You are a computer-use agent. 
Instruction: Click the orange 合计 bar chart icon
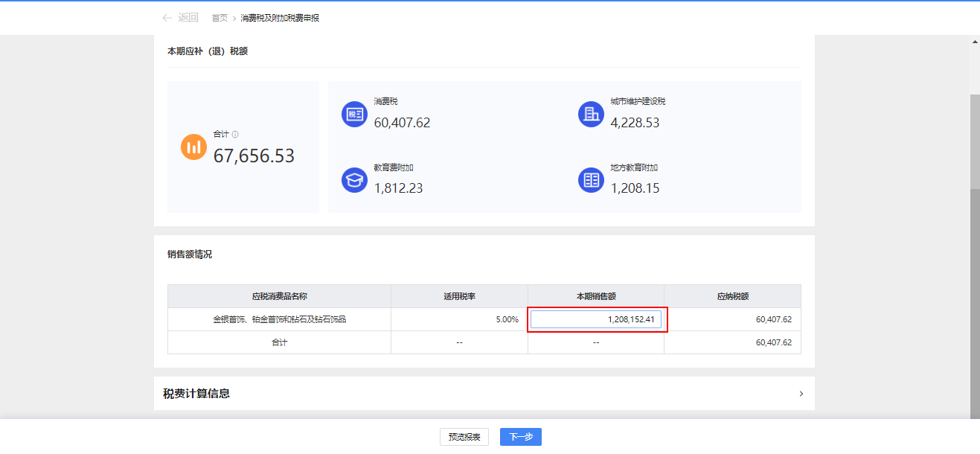(x=193, y=147)
